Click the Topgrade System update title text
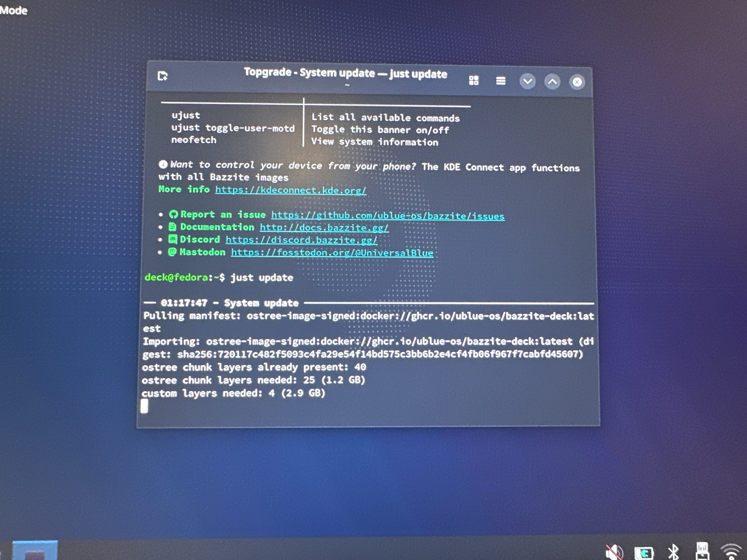This screenshot has width=747, height=560. 345,73
